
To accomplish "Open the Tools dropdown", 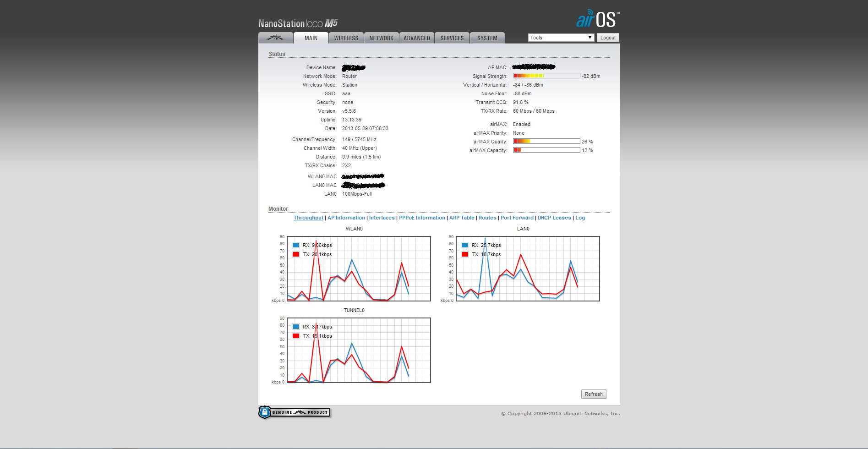I will [561, 38].
